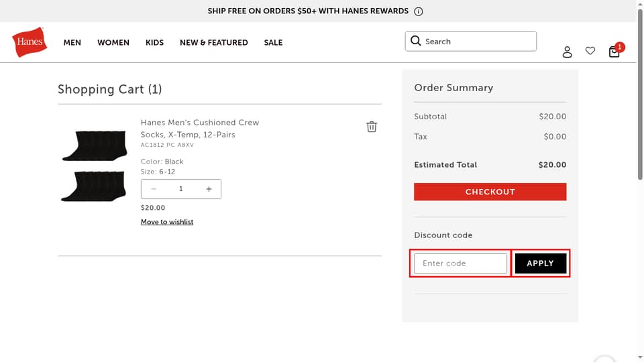This screenshot has height=362, width=644.
Task: Open the KIDS menu
Action: tap(154, 43)
